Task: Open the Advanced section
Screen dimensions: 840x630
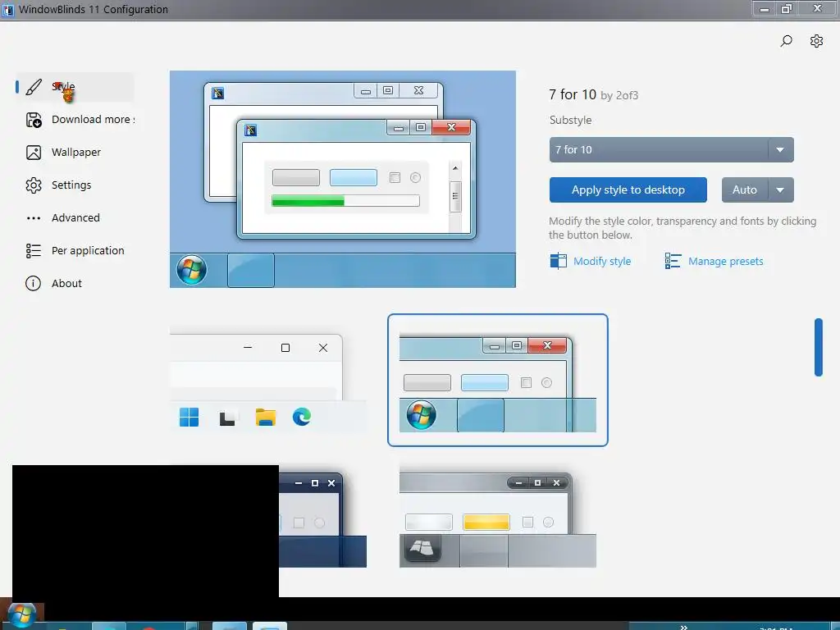Action: point(75,217)
